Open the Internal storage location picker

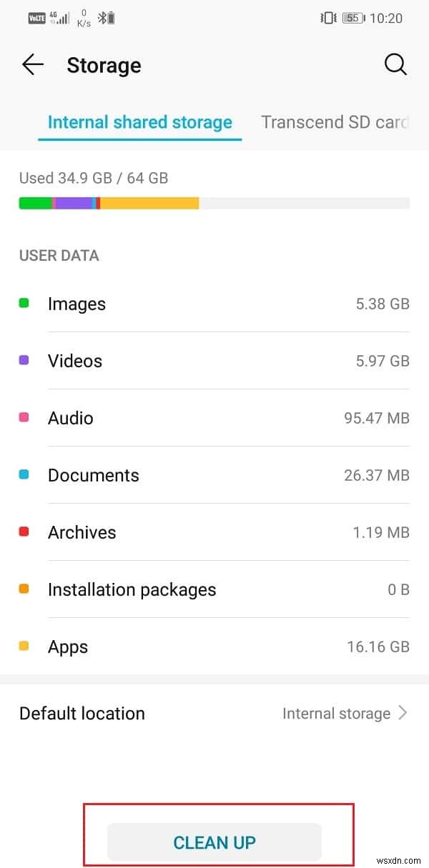click(336, 713)
